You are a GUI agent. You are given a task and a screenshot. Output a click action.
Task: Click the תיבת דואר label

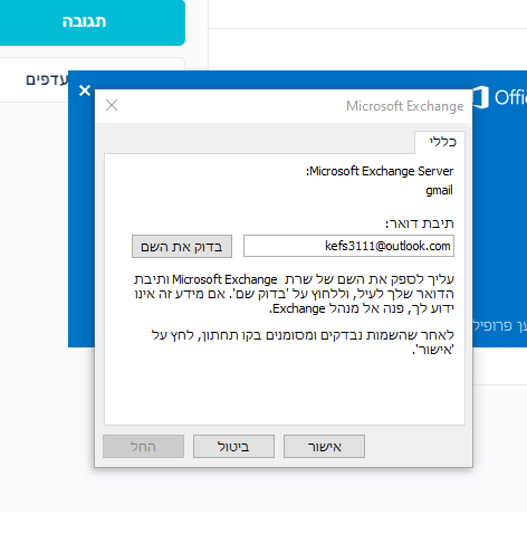tap(419, 223)
